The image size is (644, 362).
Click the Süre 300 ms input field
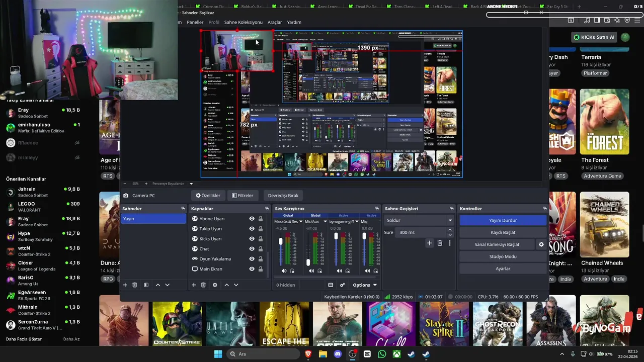point(420,232)
